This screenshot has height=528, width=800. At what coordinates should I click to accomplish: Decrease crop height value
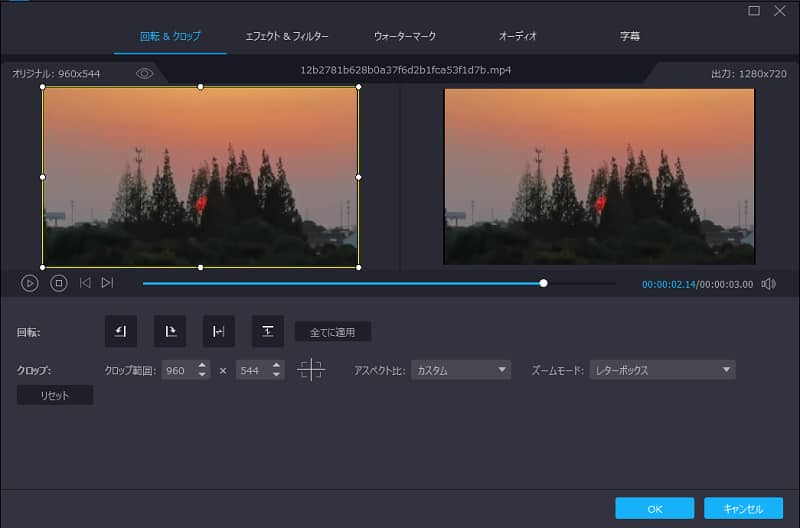pyautogui.click(x=277, y=375)
